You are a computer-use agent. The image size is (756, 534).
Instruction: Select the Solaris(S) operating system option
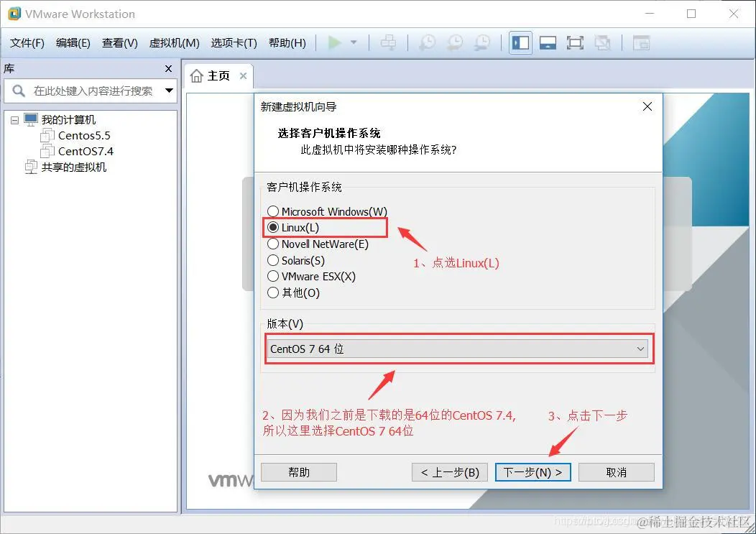(273, 260)
